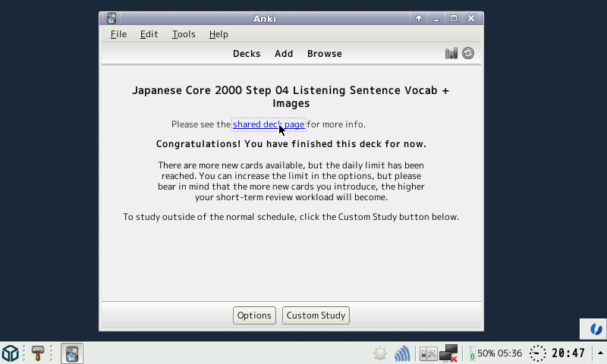Image resolution: width=607 pixels, height=364 pixels.
Task: Click the Custom Study button
Action: 316,315
